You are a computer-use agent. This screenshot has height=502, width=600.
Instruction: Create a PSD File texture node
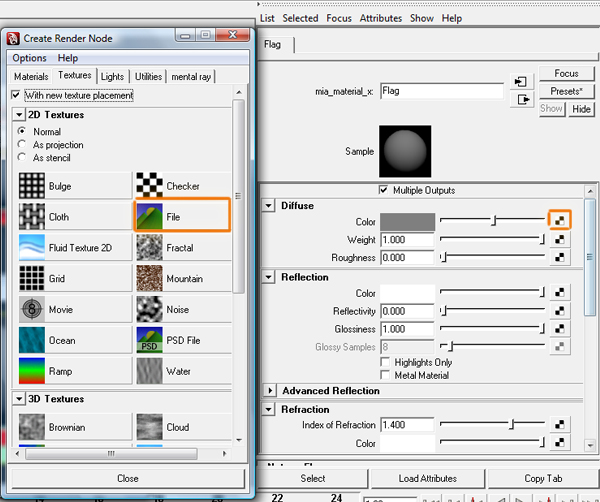[183, 341]
